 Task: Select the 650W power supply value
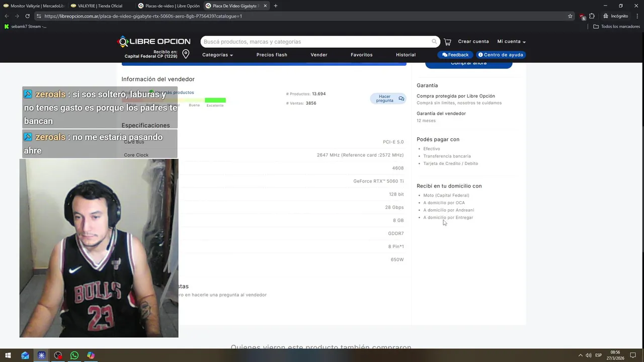click(397, 260)
